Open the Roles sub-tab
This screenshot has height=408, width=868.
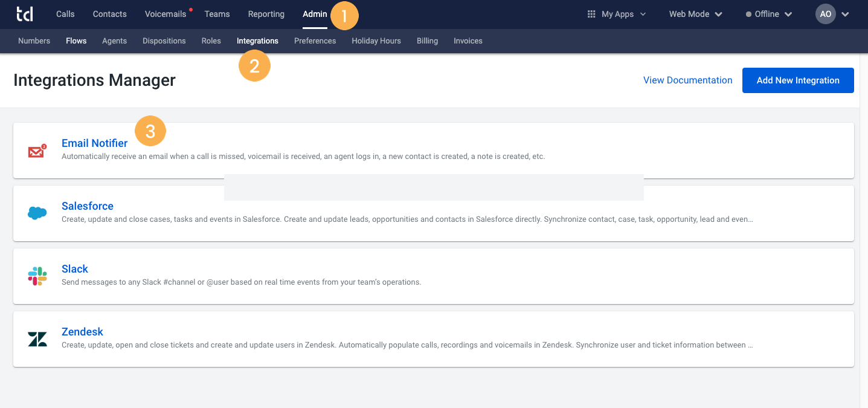(x=211, y=40)
